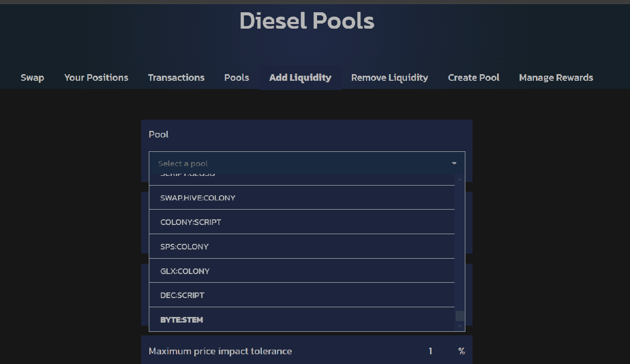Click the pool dropdown caret arrow

454,164
